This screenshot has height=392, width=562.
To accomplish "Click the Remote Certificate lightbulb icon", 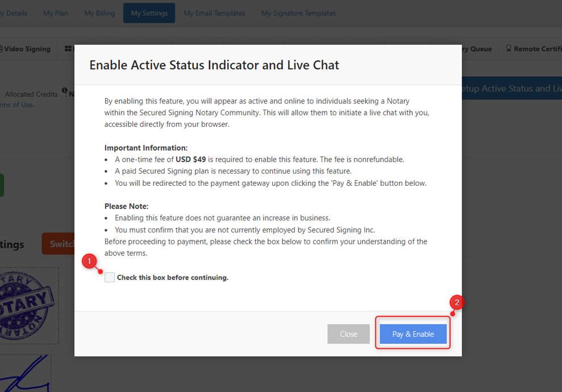I will pos(509,49).
